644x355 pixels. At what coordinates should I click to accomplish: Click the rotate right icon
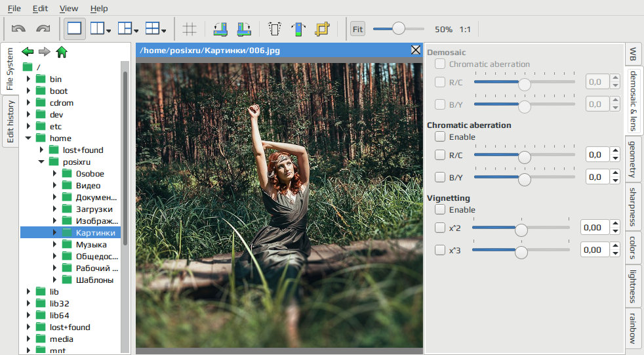tap(244, 29)
